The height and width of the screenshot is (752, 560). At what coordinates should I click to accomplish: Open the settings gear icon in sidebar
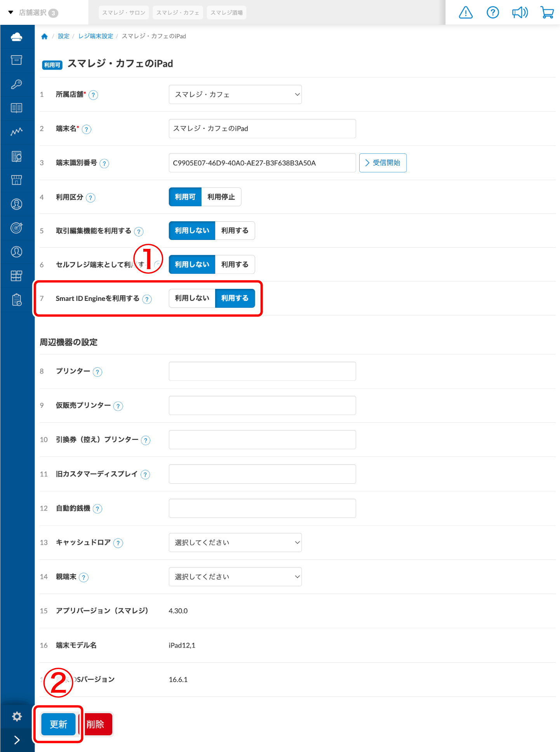click(17, 716)
